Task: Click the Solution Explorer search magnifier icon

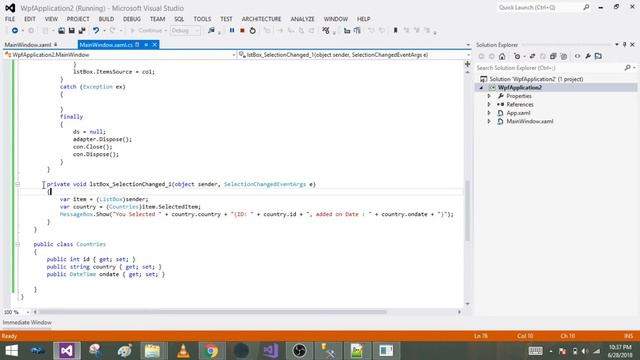Action: pos(627,68)
